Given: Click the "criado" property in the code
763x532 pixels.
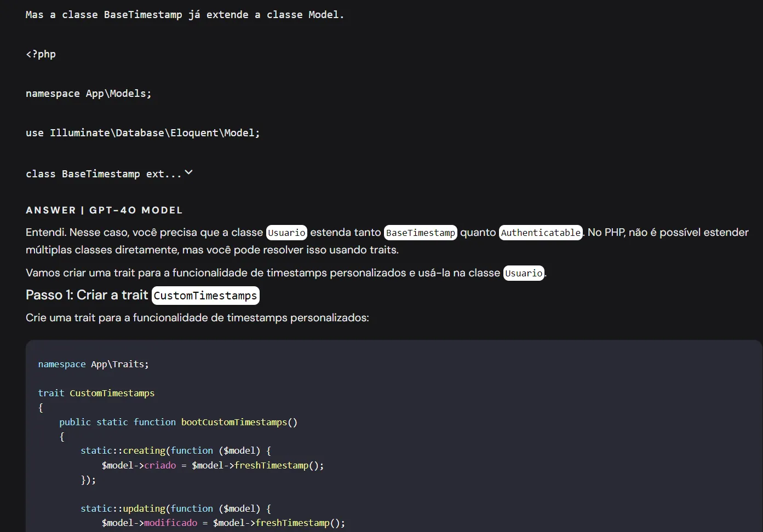Looking at the screenshot, I should click(160, 465).
